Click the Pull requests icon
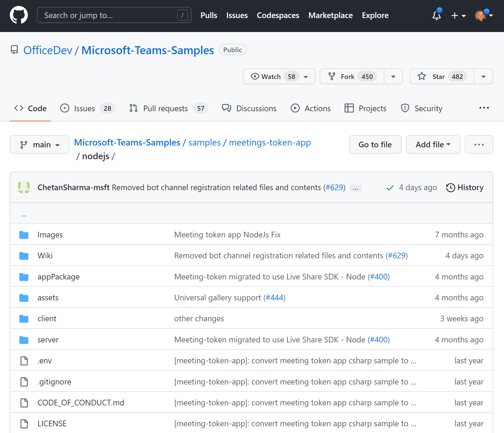 [x=134, y=108]
